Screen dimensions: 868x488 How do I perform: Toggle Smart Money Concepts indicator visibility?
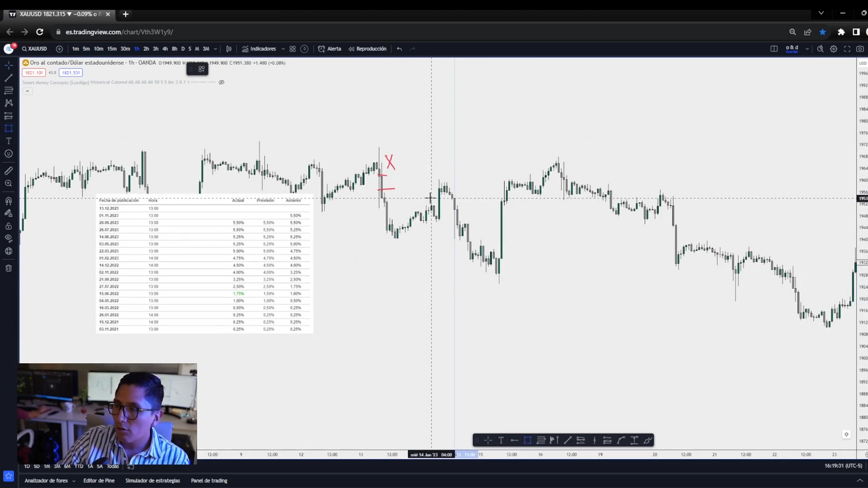pyautogui.click(x=221, y=82)
